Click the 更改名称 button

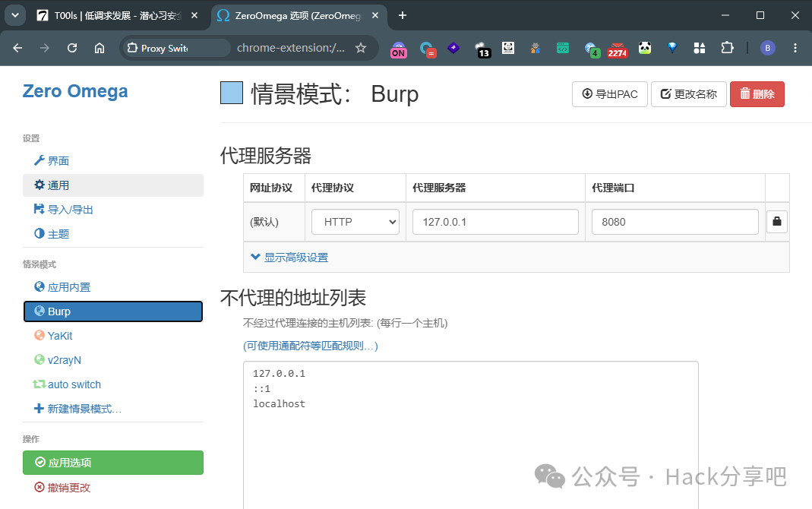689,94
